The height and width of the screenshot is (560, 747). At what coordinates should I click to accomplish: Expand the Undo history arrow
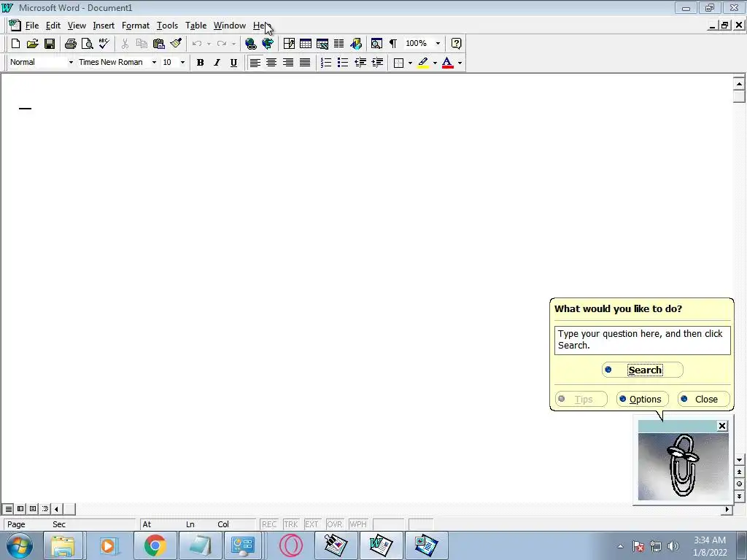209,44
